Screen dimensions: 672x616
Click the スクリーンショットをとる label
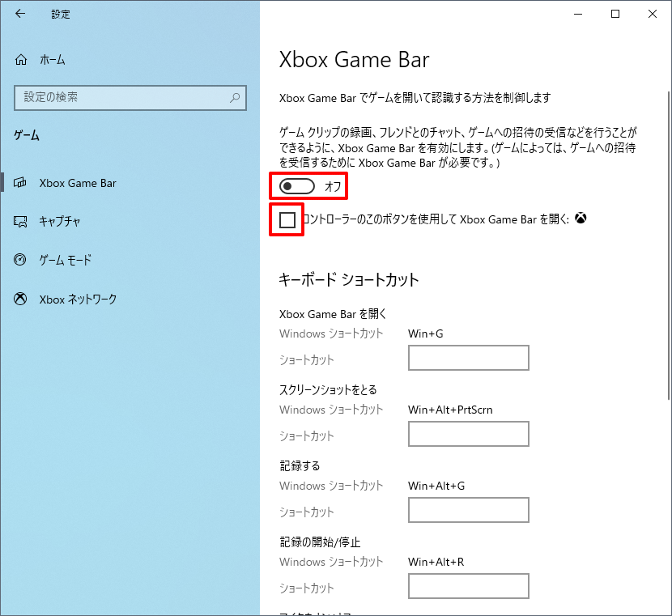328,390
